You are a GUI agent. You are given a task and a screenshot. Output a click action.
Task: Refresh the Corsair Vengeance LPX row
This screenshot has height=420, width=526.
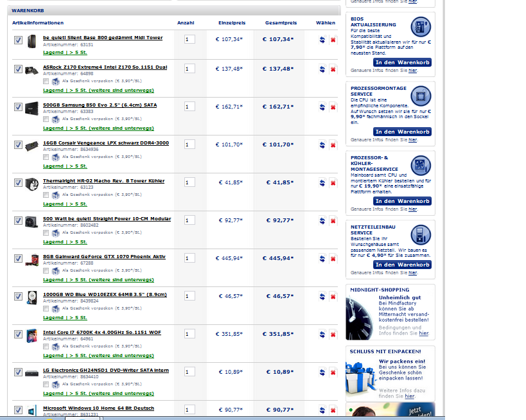(x=322, y=145)
